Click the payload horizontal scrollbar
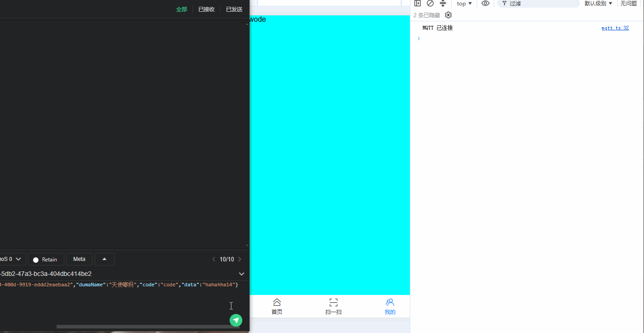644x333 pixels. click(148, 326)
